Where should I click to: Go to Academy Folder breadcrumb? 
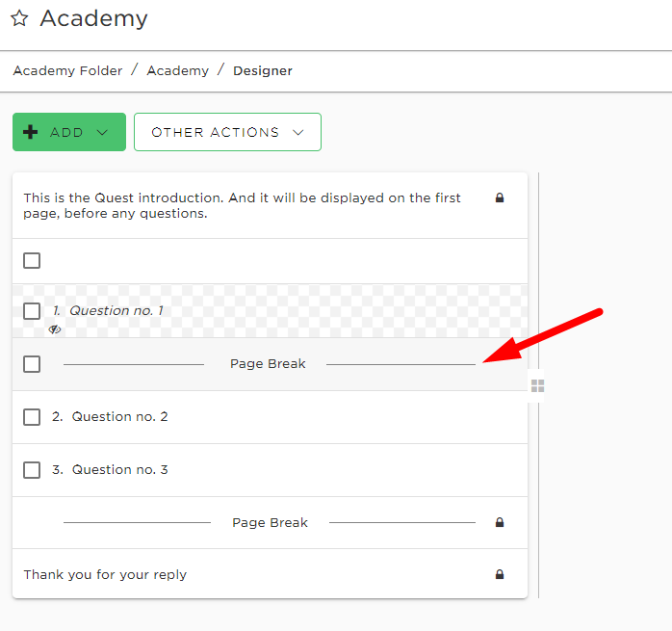67,70
